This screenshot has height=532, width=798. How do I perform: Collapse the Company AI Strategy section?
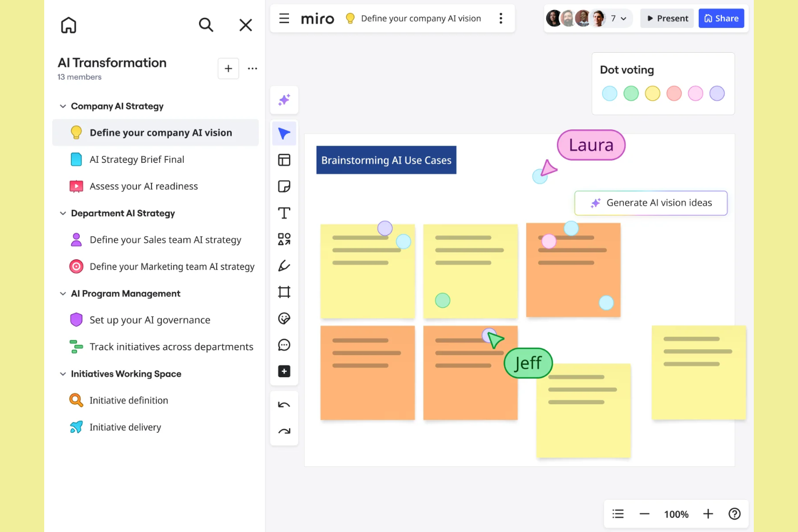[63, 106]
